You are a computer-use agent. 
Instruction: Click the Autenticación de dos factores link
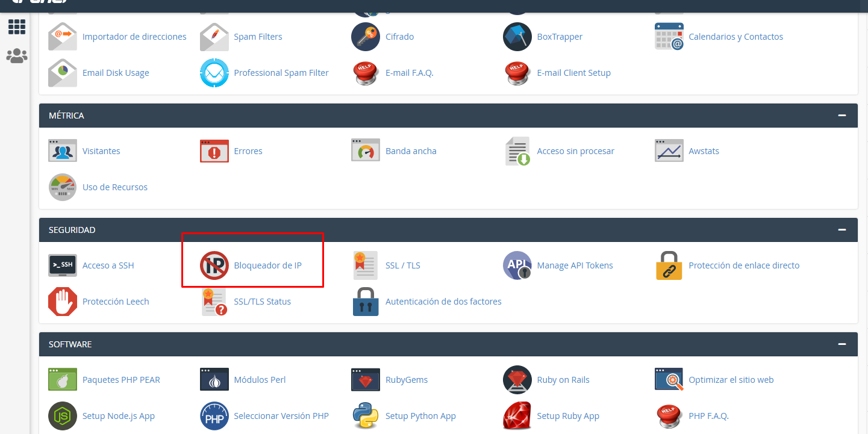443,302
